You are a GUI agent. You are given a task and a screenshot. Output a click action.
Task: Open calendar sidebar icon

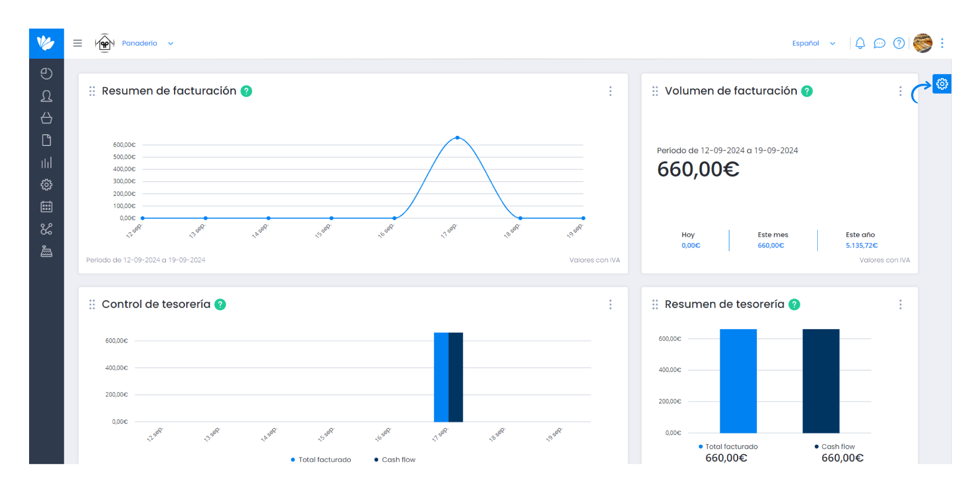46,207
